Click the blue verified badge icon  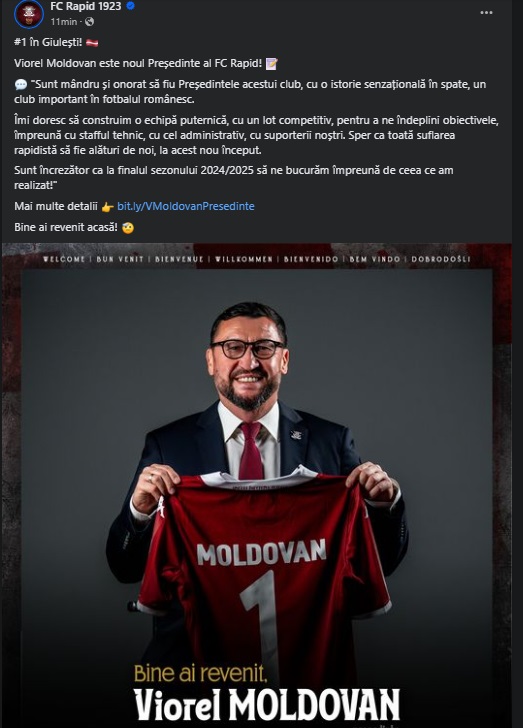[x=131, y=6]
